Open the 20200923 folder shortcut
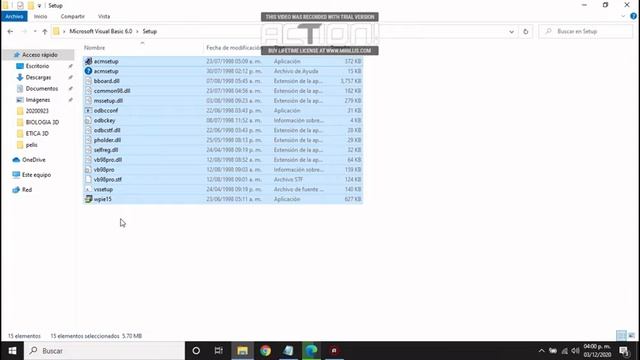The width and height of the screenshot is (640, 360). [37, 111]
